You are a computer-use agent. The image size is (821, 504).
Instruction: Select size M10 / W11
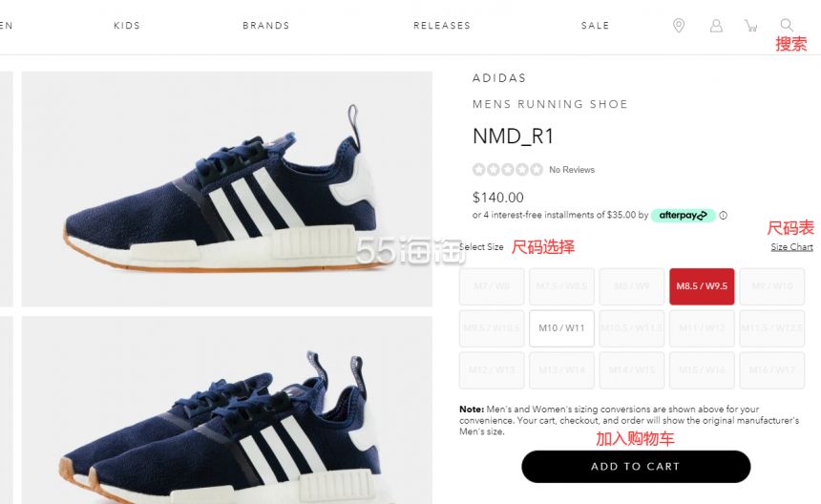click(x=561, y=328)
